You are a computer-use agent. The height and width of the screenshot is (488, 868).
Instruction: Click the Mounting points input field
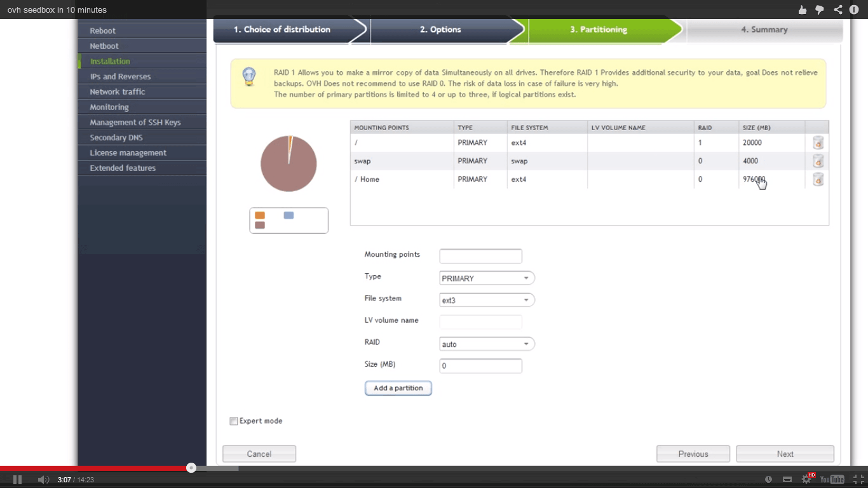click(480, 256)
